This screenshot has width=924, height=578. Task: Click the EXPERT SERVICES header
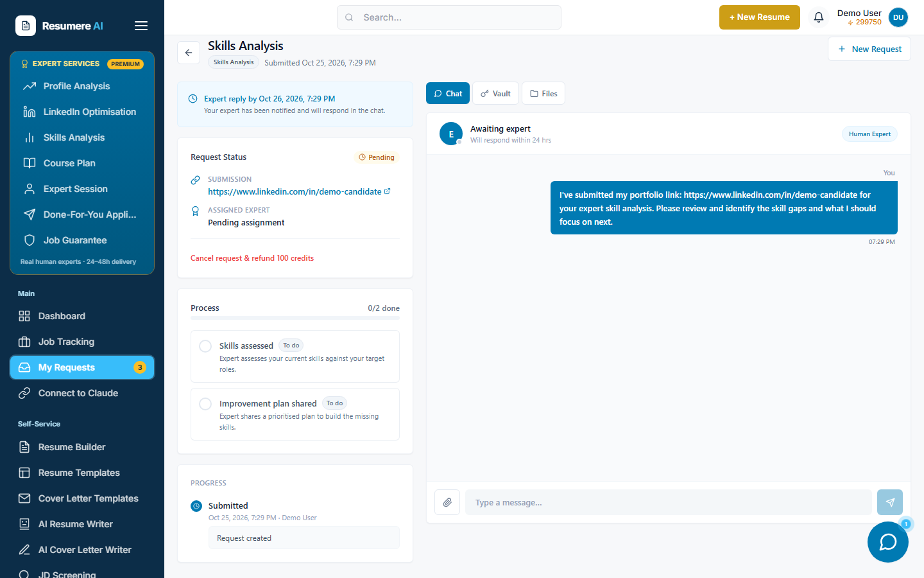(x=66, y=64)
